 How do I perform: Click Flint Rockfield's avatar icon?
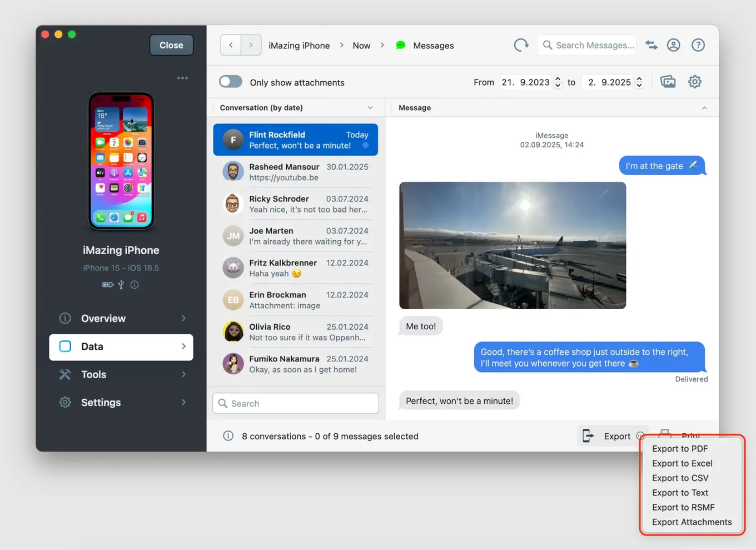233,140
